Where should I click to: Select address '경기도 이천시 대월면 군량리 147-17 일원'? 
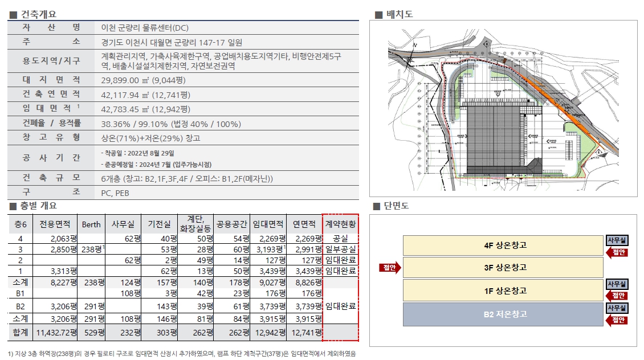coord(172,42)
